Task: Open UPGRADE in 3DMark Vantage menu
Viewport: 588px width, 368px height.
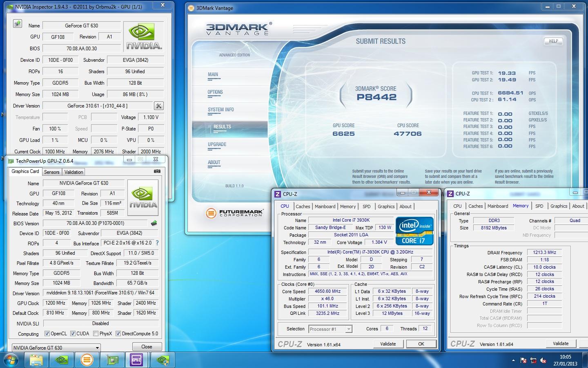Action: (x=217, y=144)
